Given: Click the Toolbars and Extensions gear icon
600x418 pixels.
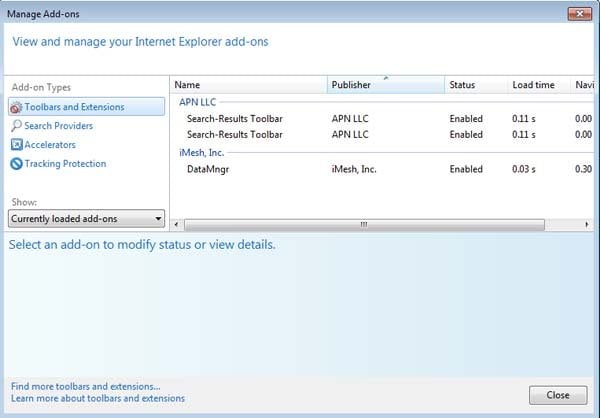Looking at the screenshot, I should point(16,107).
